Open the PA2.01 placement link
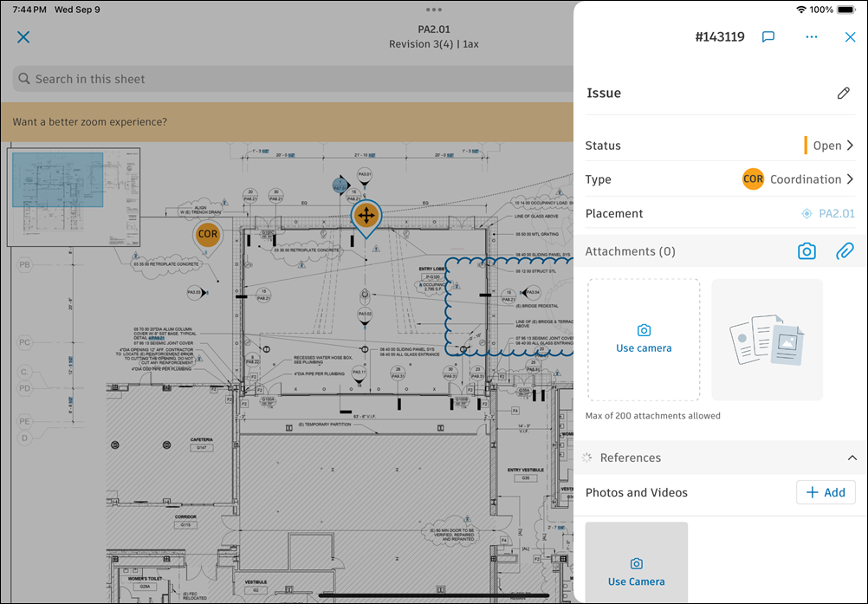 [837, 214]
